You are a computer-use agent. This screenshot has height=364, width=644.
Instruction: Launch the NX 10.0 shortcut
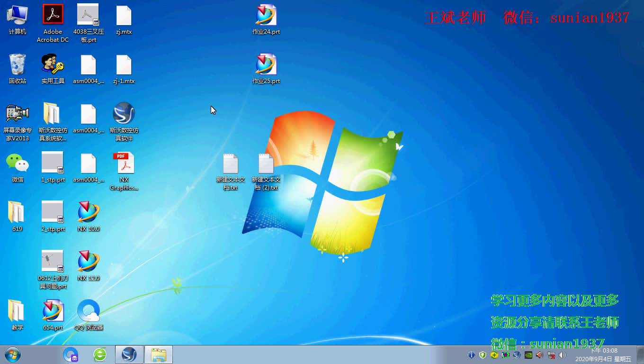click(x=88, y=217)
